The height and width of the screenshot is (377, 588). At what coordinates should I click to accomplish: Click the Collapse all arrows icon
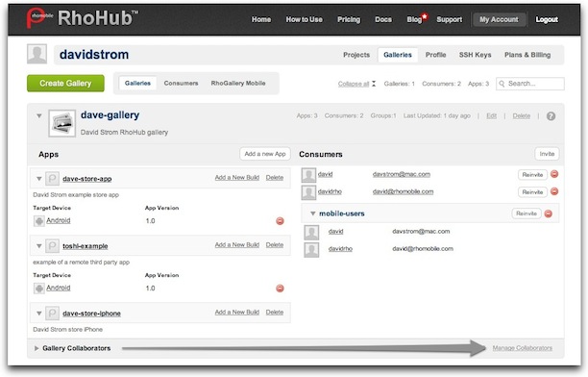[374, 84]
